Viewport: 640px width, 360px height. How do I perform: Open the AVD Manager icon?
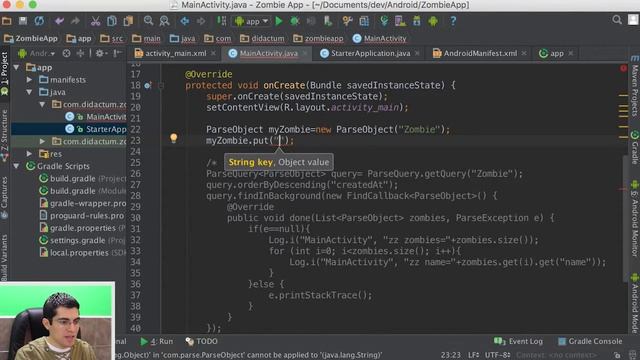pyautogui.click(x=400, y=21)
